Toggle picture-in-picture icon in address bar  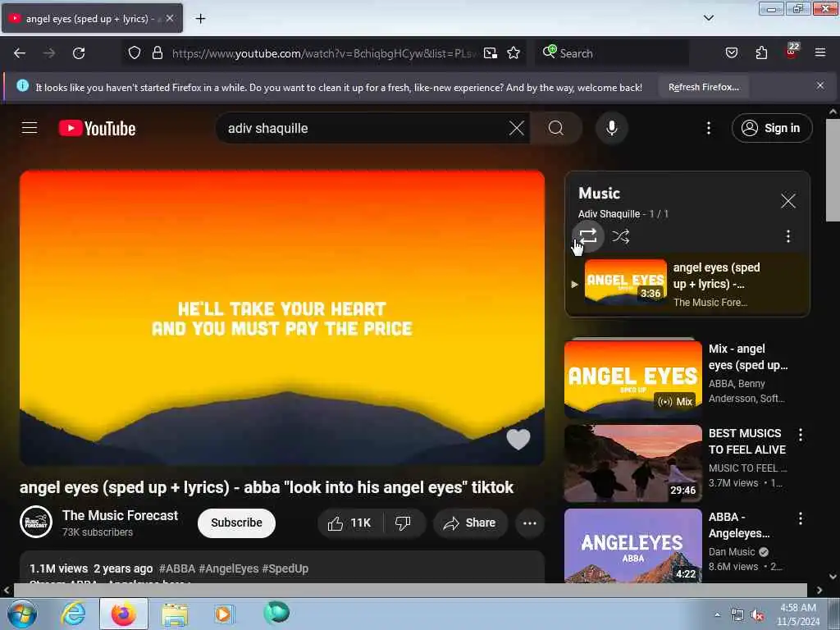click(x=491, y=52)
